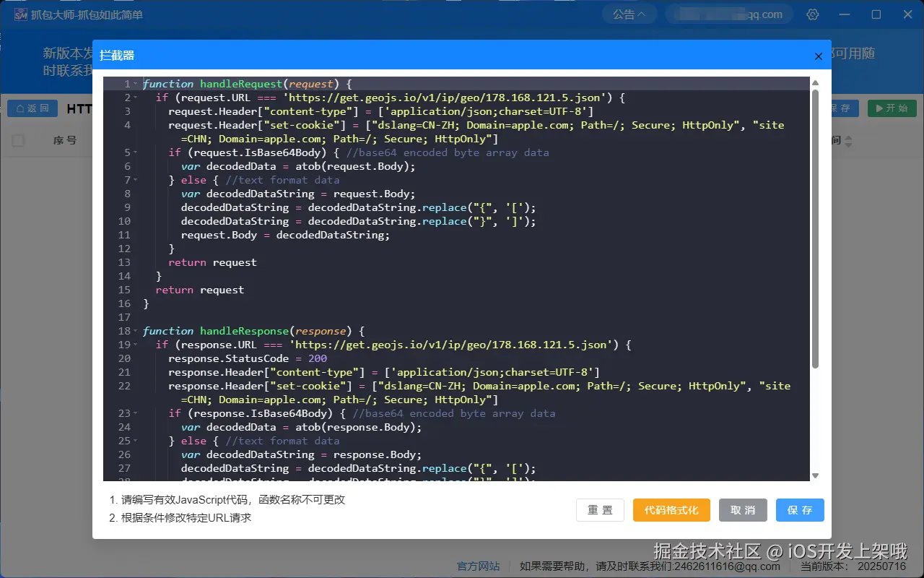Click the blue 保存 button in dialog
Image resolution: width=924 pixels, height=578 pixels.
[x=800, y=510]
